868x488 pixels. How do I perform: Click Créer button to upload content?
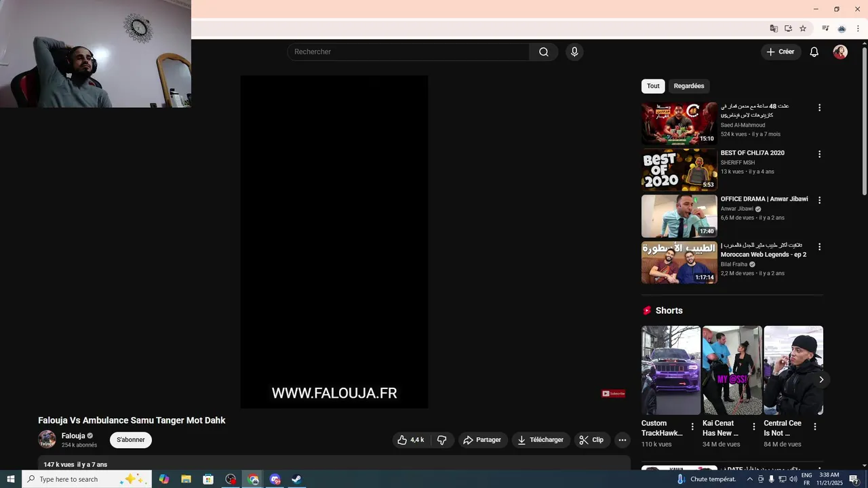[781, 52]
